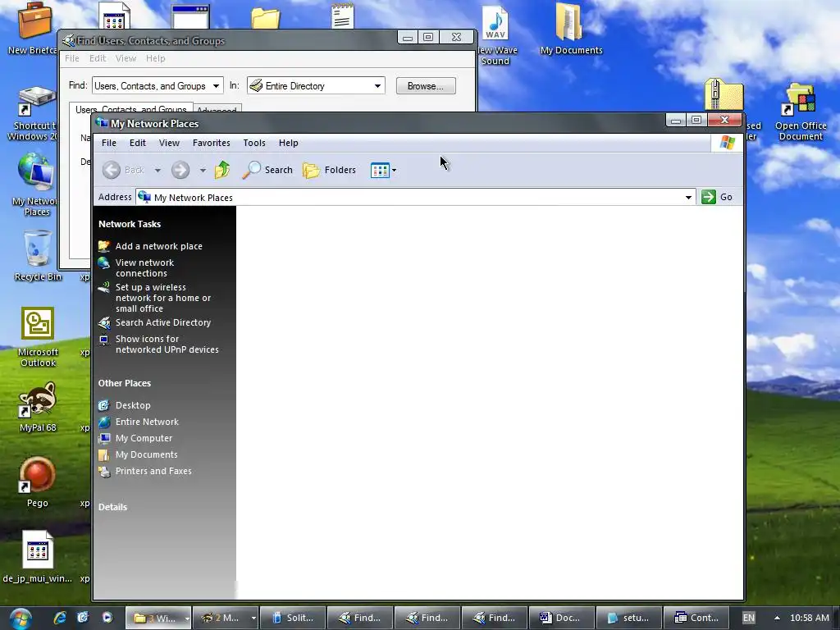
Task: Show hidden tray icons arrow
Action: pyautogui.click(x=777, y=618)
